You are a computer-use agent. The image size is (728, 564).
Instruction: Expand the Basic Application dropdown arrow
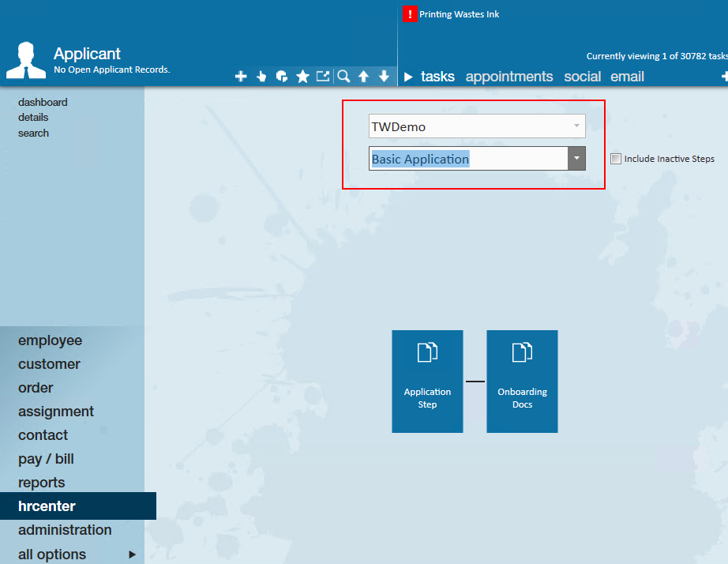576,159
